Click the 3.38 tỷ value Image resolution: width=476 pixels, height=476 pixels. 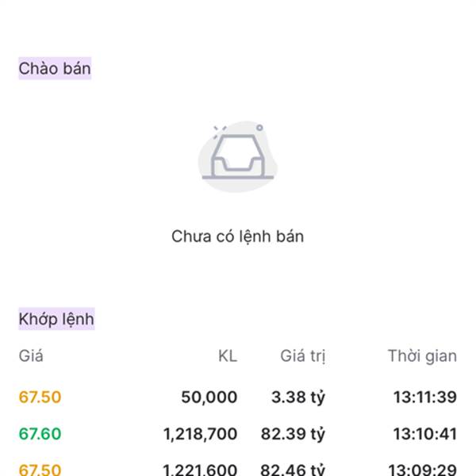click(x=298, y=397)
